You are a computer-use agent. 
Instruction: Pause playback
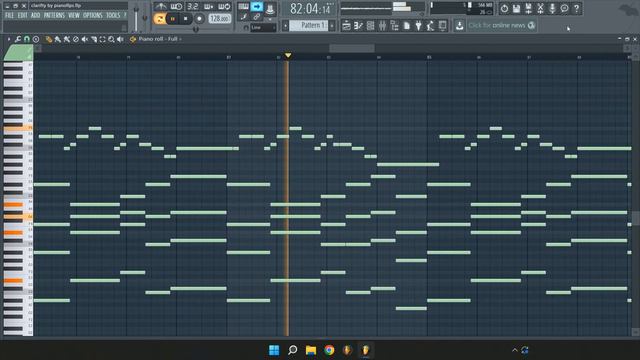pyautogui.click(x=173, y=19)
